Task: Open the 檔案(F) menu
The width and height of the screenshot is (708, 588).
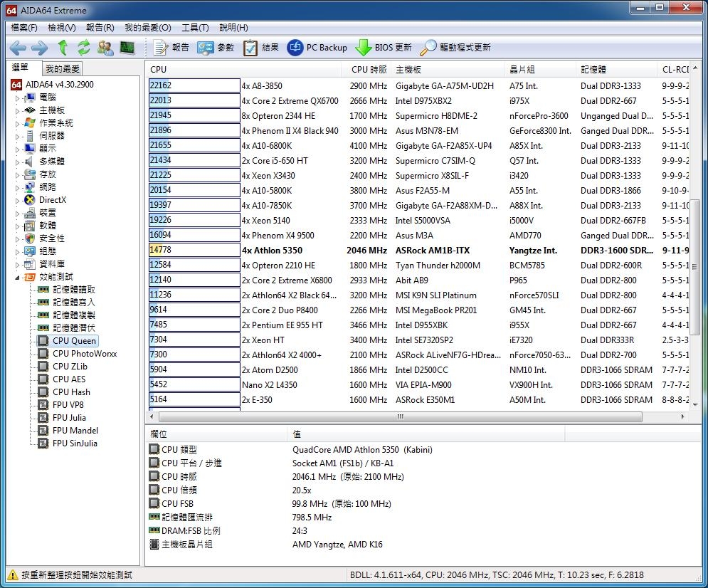Action: (x=24, y=28)
